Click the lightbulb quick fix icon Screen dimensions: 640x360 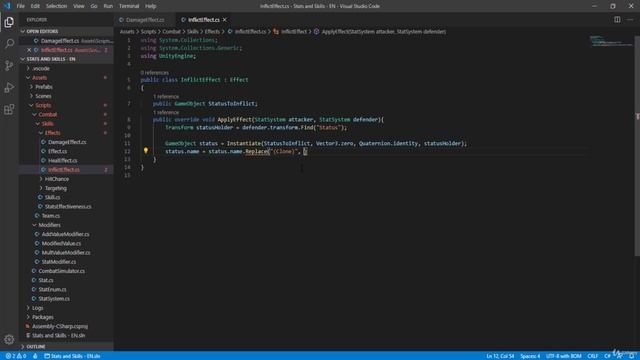click(146, 151)
